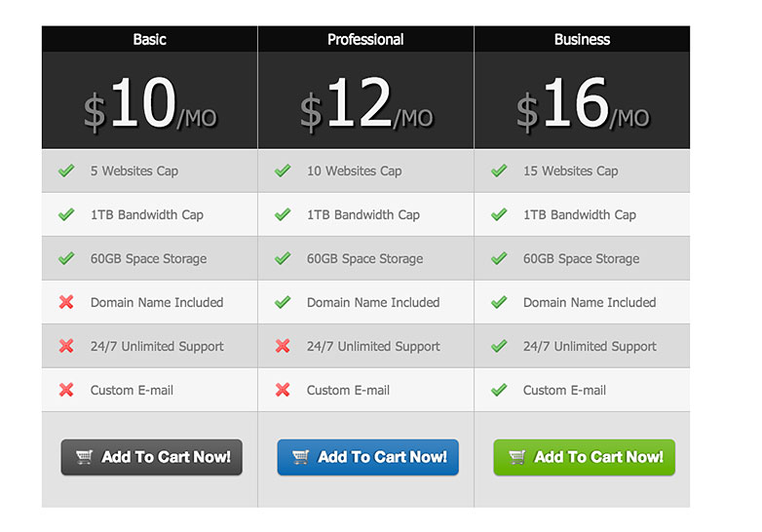Click Business plan Domain Name Included checkmark
The image size is (762, 532).
(499, 302)
